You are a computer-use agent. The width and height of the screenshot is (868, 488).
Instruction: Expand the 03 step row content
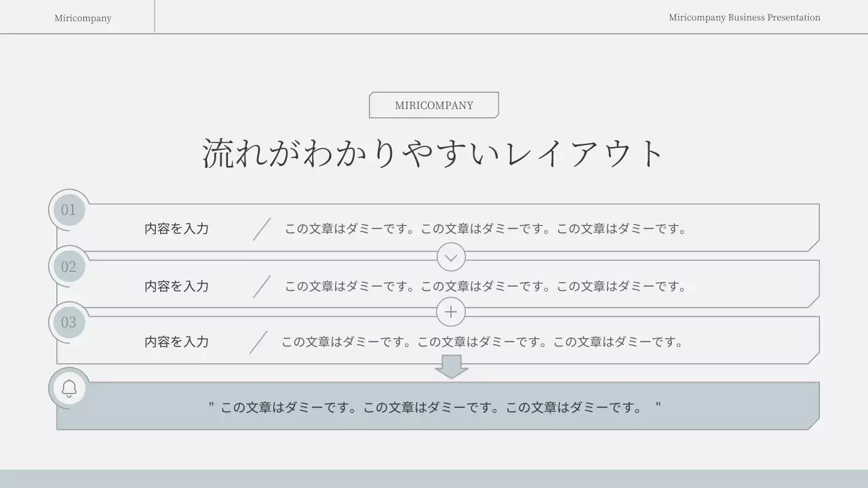tap(176, 342)
